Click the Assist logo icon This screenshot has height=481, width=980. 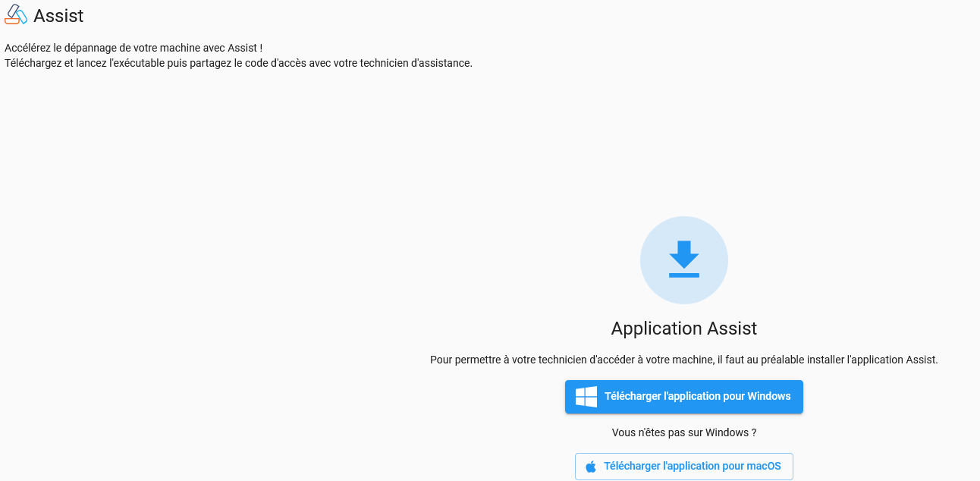[x=16, y=14]
